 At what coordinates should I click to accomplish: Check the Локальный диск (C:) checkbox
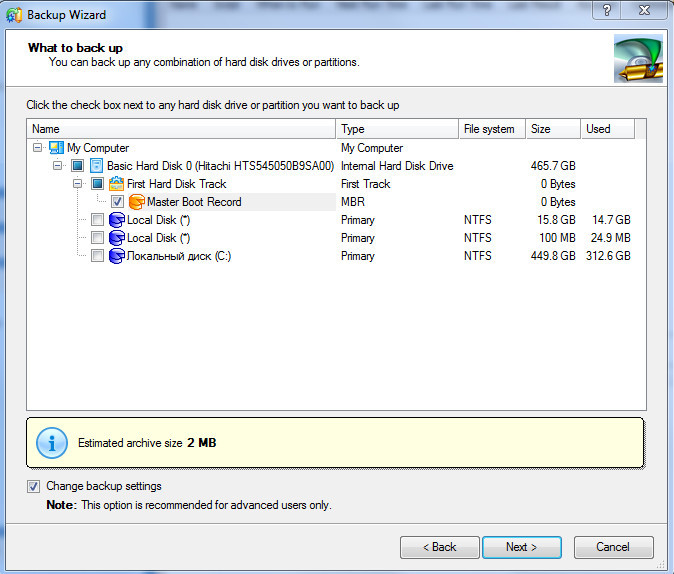click(97, 256)
